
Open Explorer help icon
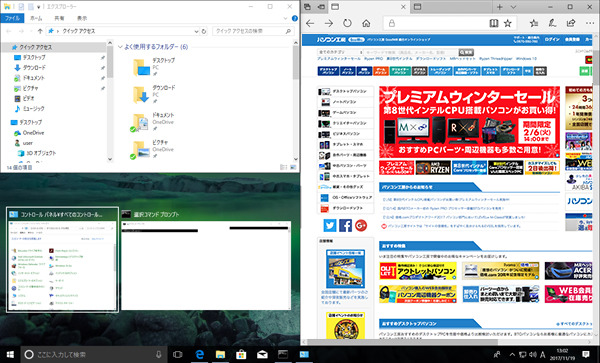pyautogui.click(x=294, y=18)
